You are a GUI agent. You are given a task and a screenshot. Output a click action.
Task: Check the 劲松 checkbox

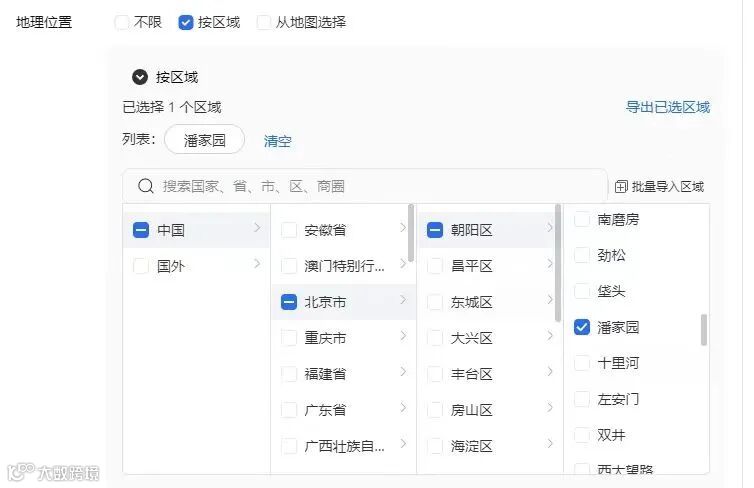[x=582, y=255]
